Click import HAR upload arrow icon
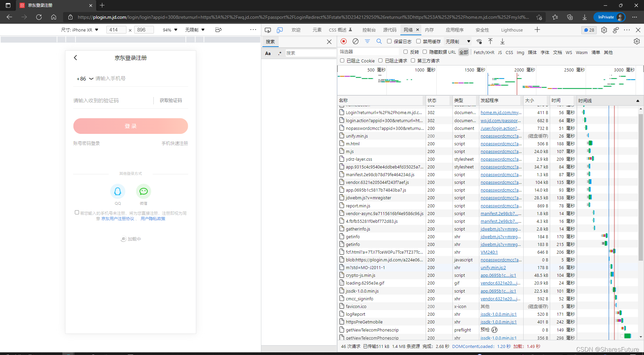Image resolution: width=644 pixels, height=355 pixels. pos(490,41)
